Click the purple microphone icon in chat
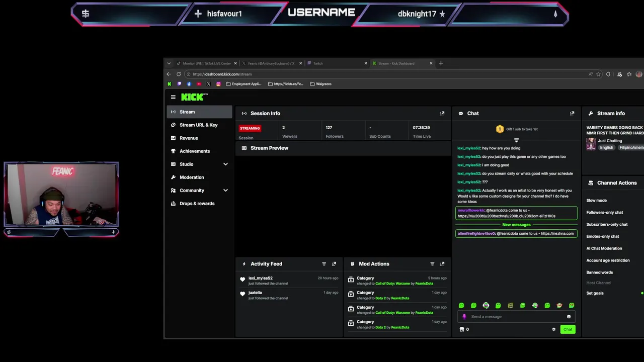The image size is (644, 362). point(464,317)
